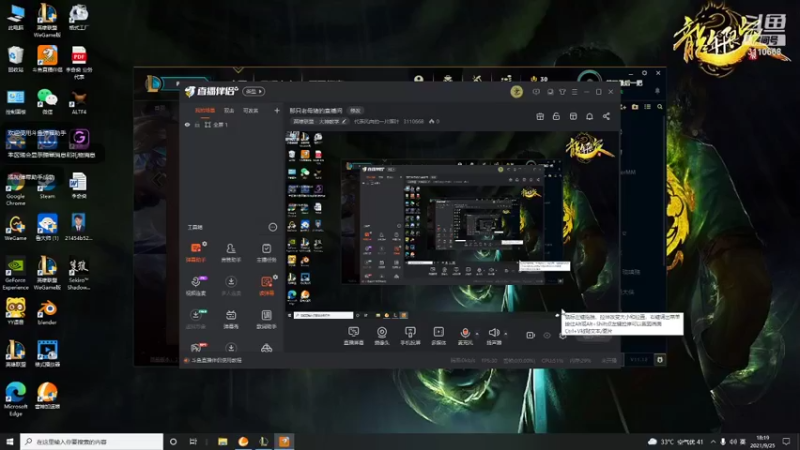Open the mobile screen casting tool
Screen dimensions: 800x450
tap(410, 336)
